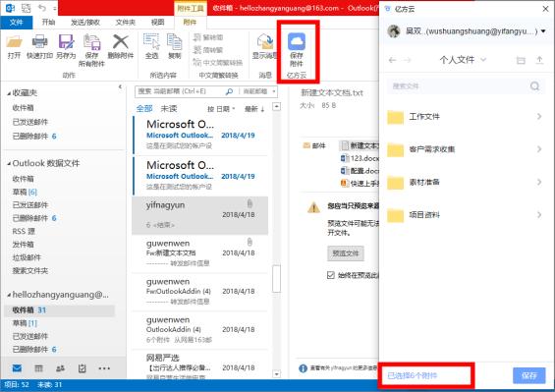Image resolution: width=555 pixels, height=392 pixels.
Task: Click the message list scrollbar thumb
Action: (x=276, y=279)
